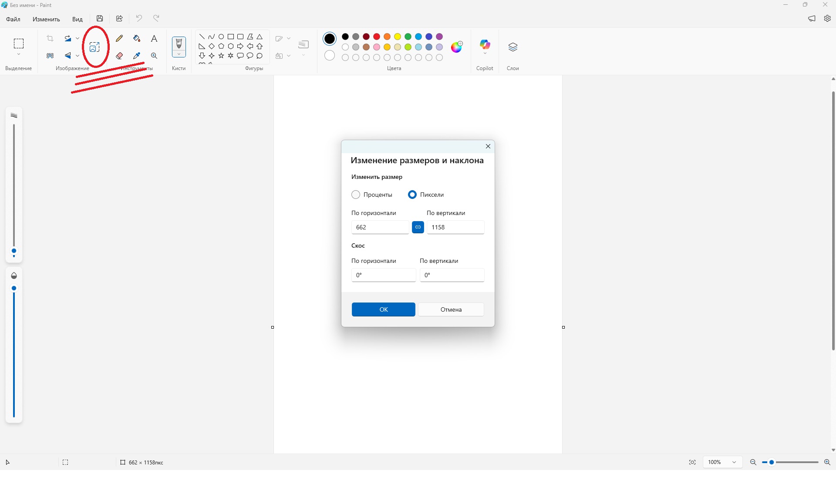Viewport: 836px width, 504px height.
Task: Select the Color picker eyedropper
Action: (137, 56)
